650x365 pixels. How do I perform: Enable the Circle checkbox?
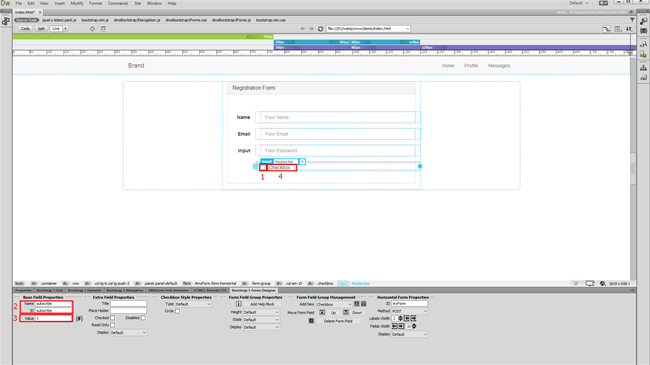pos(177,311)
